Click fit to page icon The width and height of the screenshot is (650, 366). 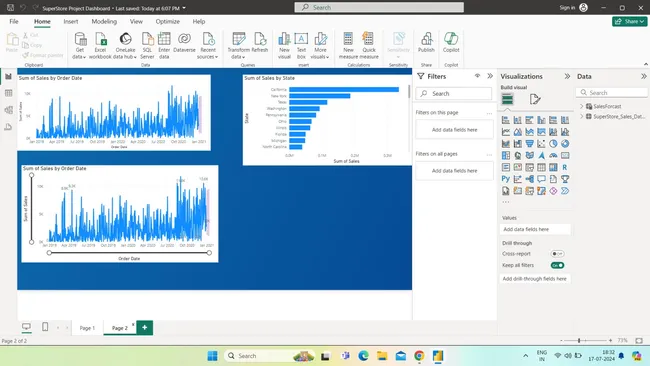(639, 341)
